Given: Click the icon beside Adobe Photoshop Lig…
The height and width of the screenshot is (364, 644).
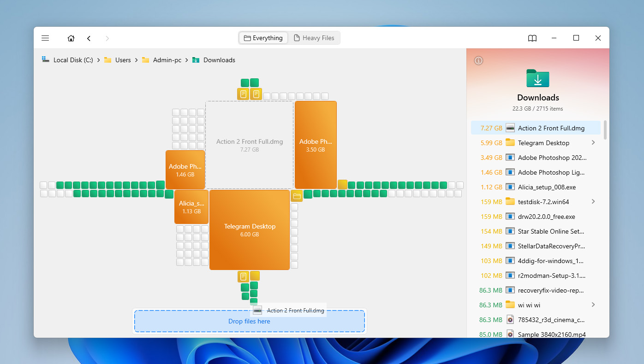Looking at the screenshot, I should coord(510,172).
